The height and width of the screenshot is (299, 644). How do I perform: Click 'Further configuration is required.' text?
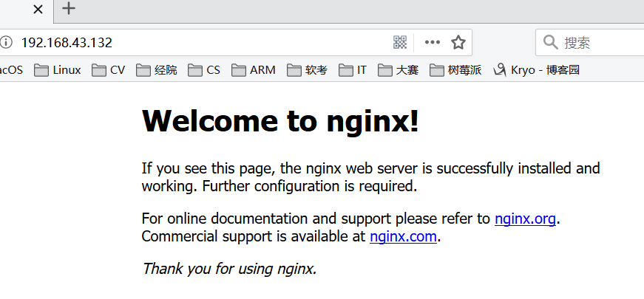[x=310, y=186]
